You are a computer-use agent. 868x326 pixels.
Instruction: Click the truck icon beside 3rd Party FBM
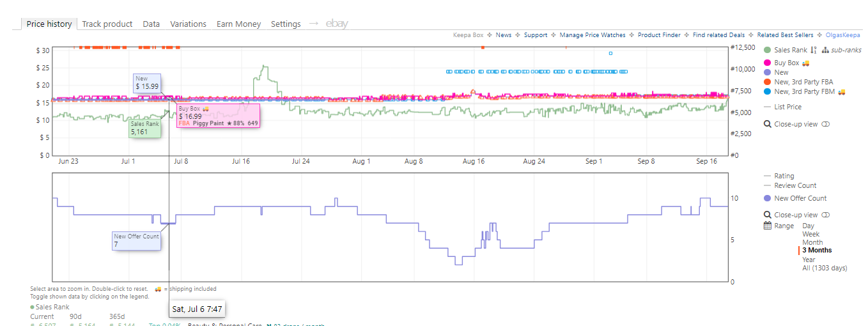pos(841,91)
